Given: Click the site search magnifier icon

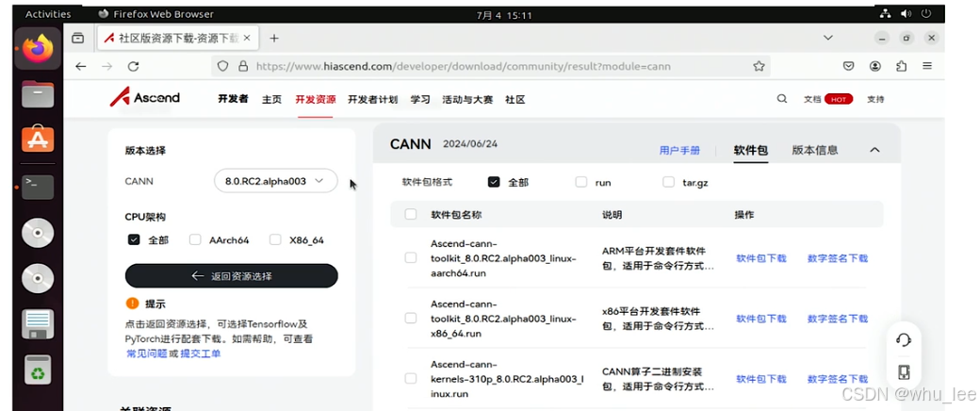Looking at the screenshot, I should coord(782,99).
